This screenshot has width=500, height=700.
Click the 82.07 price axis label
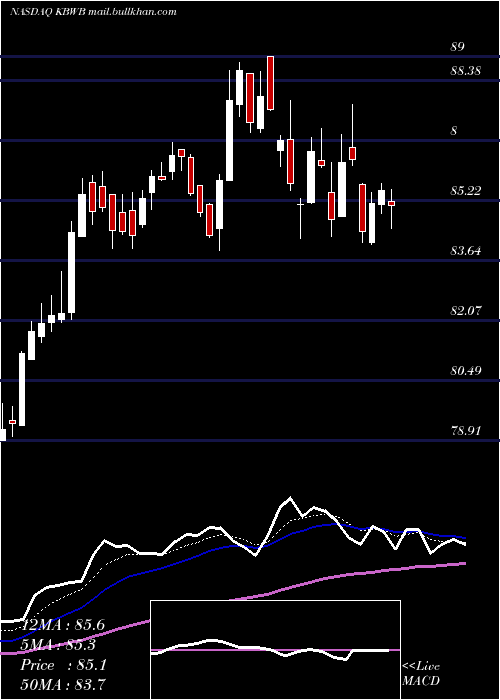[466, 310]
